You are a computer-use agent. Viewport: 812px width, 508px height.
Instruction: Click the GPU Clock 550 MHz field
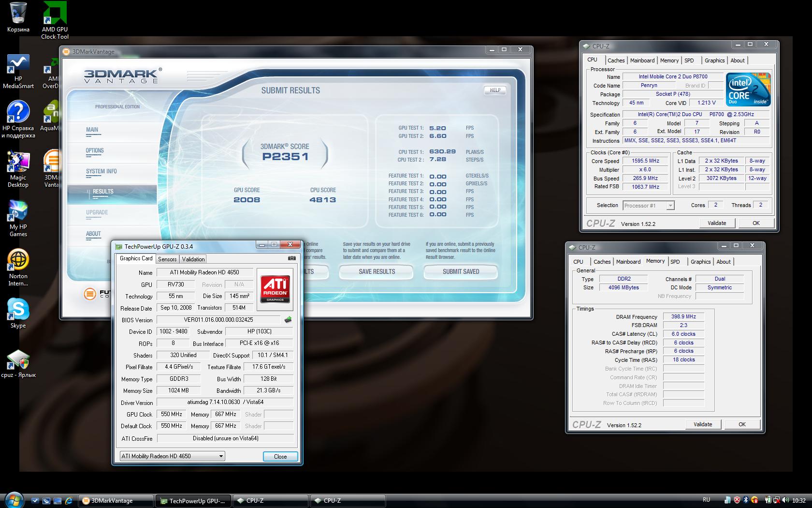pos(172,414)
